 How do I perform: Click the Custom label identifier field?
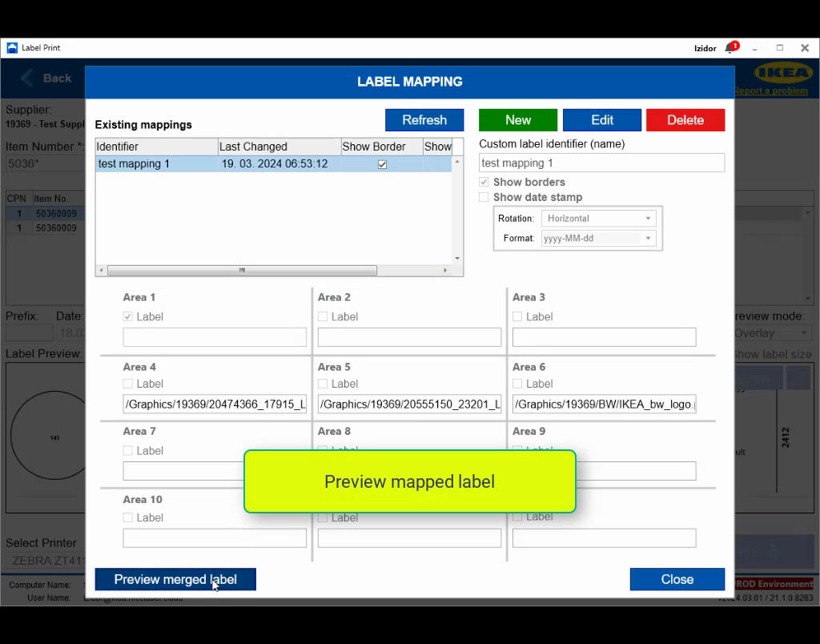pos(601,163)
